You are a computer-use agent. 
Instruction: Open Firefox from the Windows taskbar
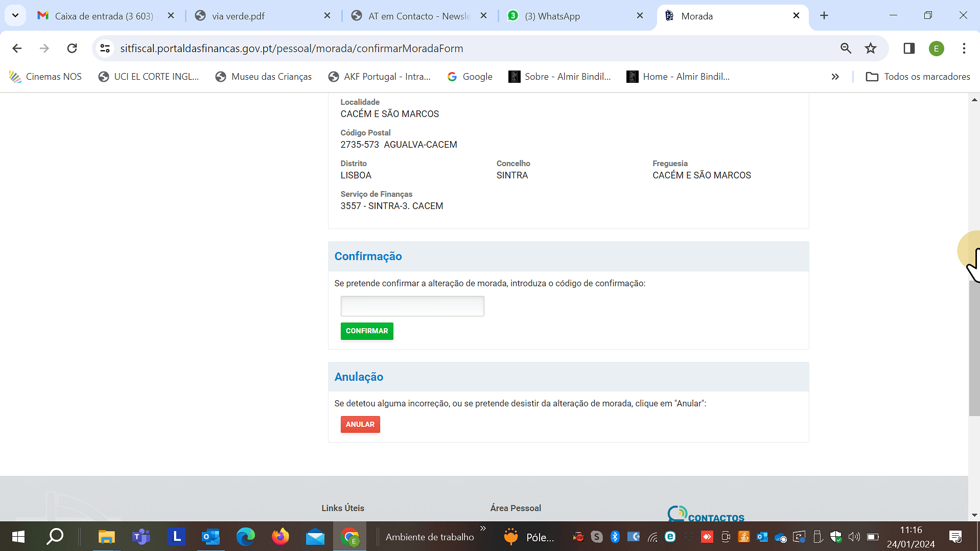[280, 537]
